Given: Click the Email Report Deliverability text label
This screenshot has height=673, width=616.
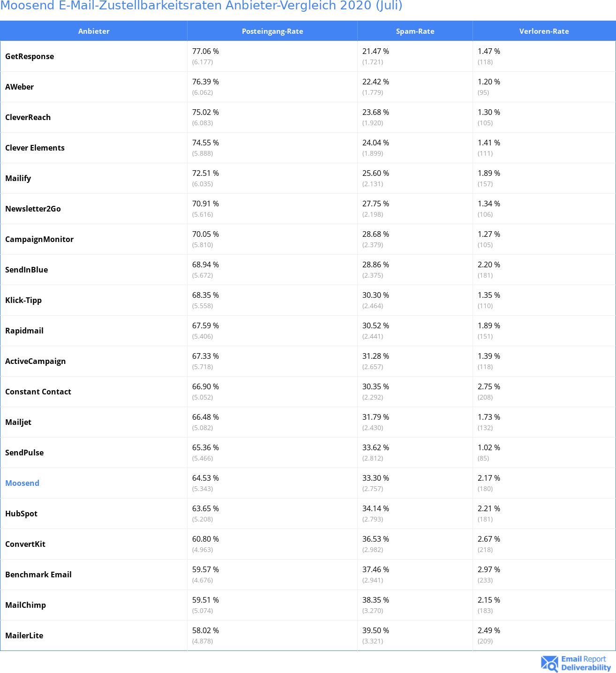Looking at the screenshot, I should click(586, 663).
